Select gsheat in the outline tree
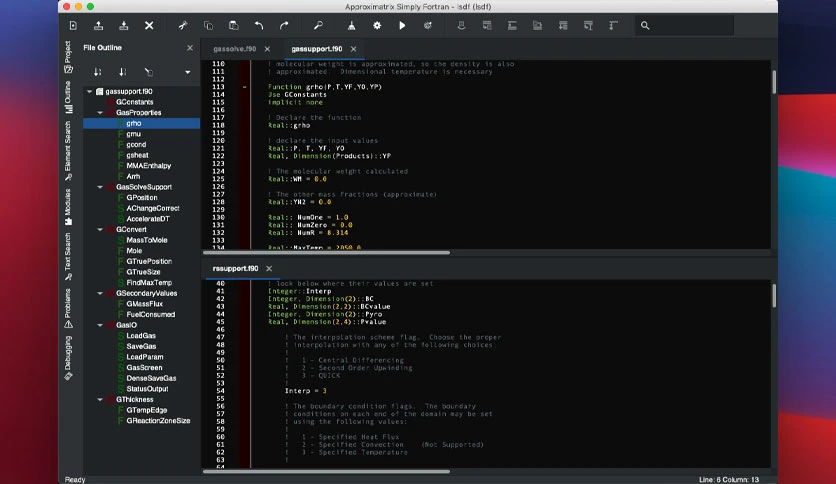The image size is (836, 484). point(137,155)
